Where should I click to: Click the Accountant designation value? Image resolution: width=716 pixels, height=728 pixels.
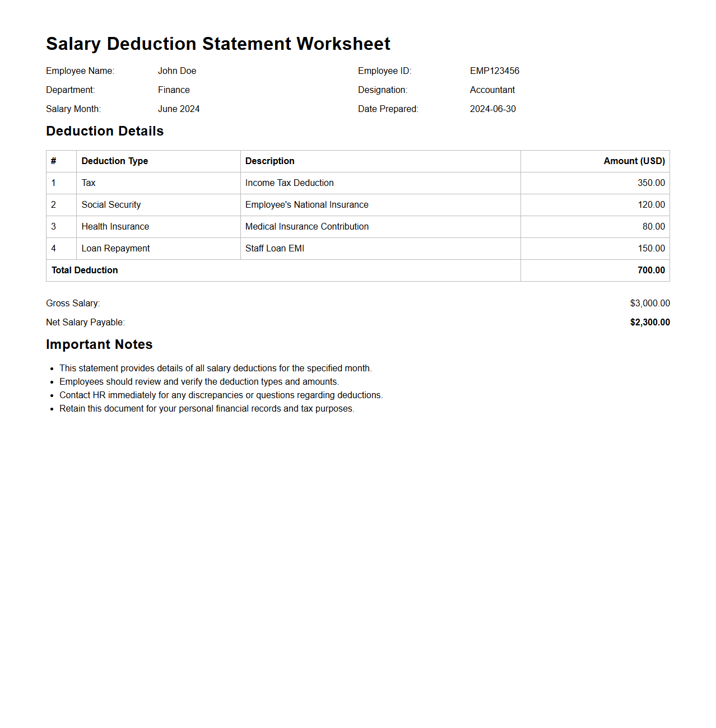coord(492,90)
